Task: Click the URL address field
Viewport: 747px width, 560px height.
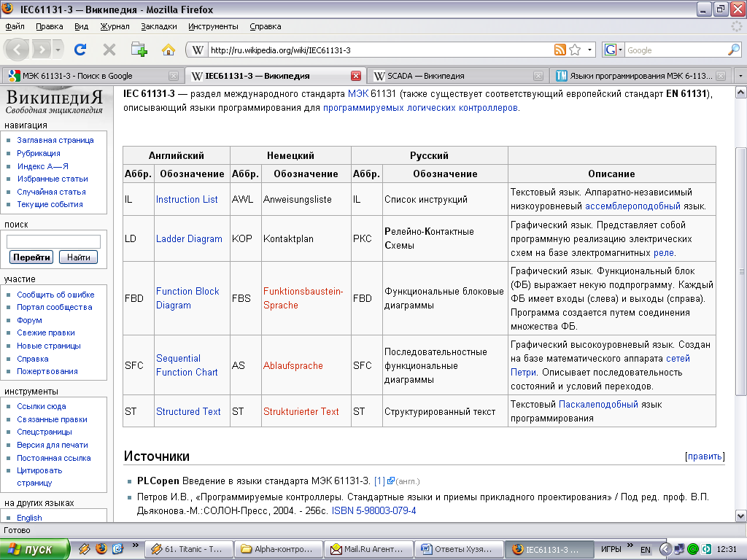Action: [380, 50]
